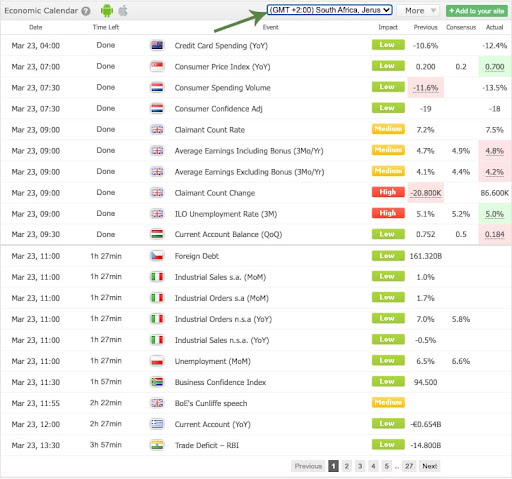
Task: Click Netherlands flag for Consumer Spending Volume
Action: tap(157, 87)
